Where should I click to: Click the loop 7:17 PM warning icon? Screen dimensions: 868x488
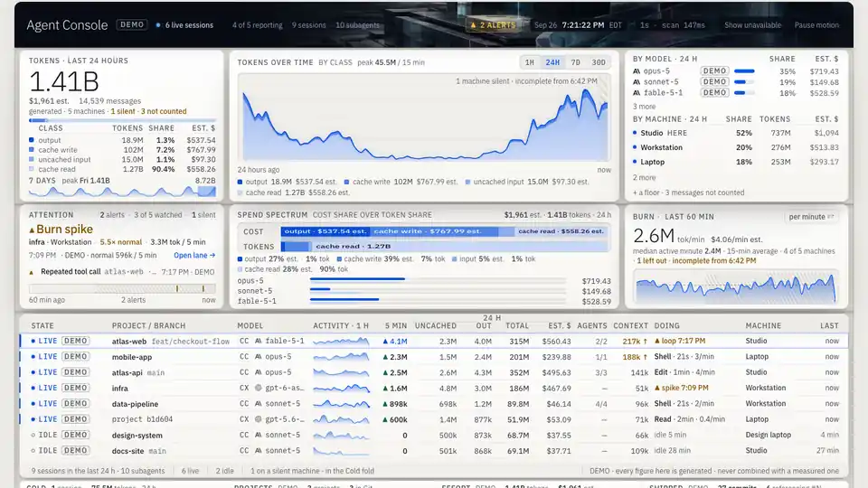(x=657, y=341)
